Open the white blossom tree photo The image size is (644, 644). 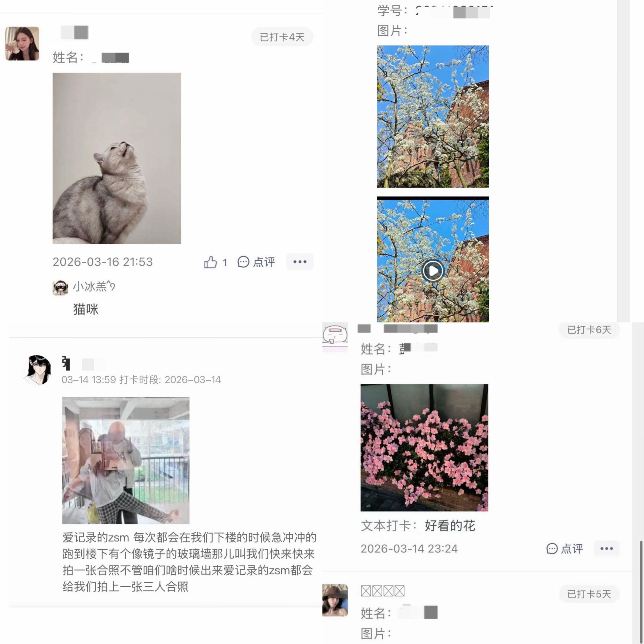pos(433,116)
